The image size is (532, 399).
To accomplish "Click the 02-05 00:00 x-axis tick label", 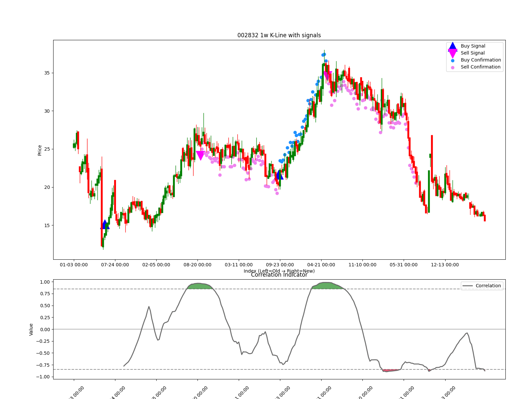I will point(156,265).
